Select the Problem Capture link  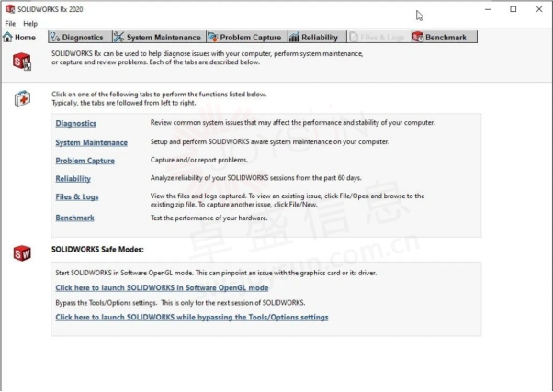coord(85,161)
